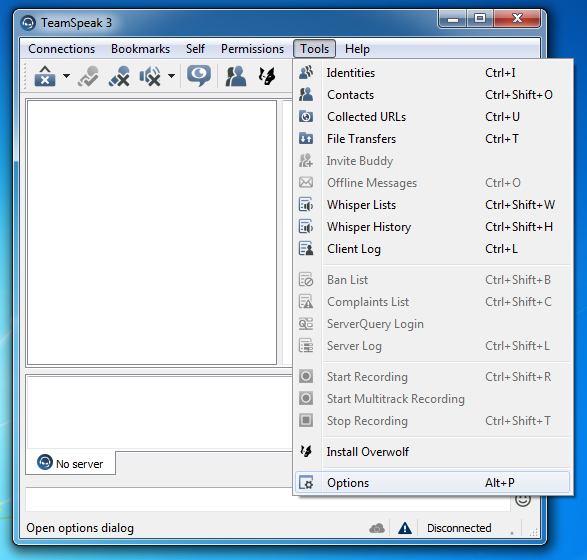This screenshot has width=587, height=560.
Task: Expand the Disconnect dropdown arrow
Action: click(x=66, y=76)
